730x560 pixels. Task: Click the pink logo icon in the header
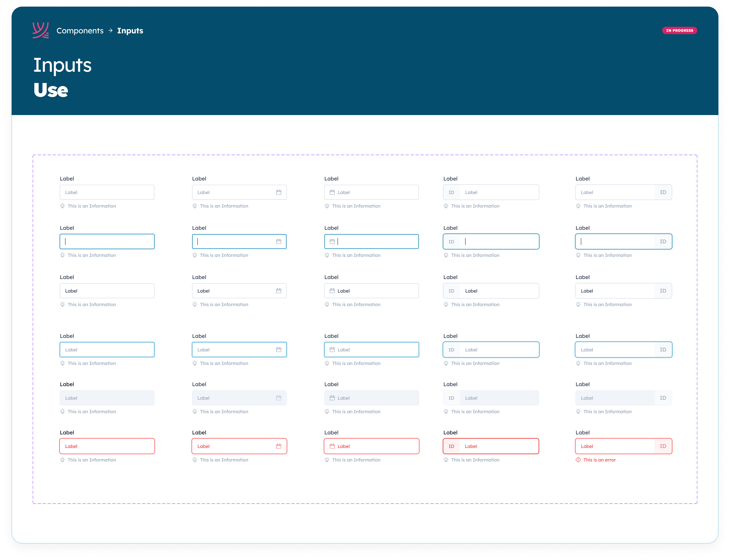pos(41,30)
